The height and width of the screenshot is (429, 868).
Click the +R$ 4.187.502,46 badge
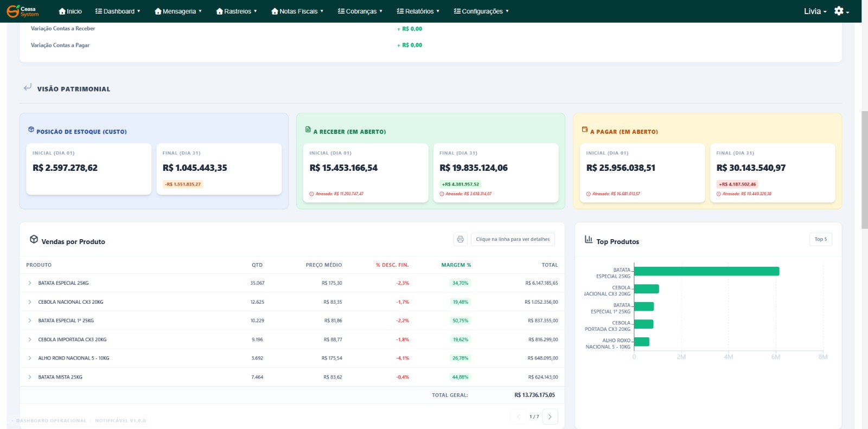(x=737, y=184)
